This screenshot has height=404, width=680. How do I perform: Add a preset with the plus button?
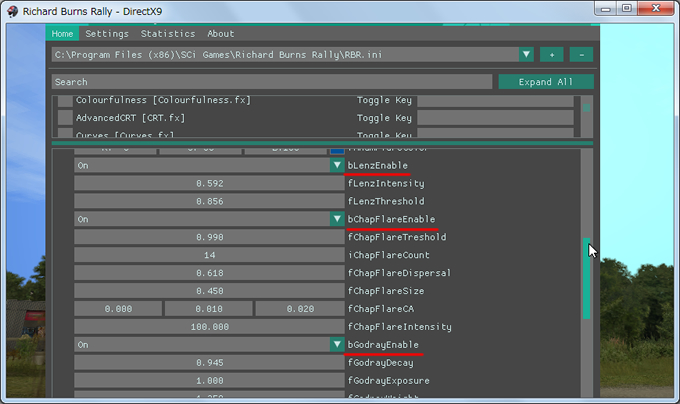point(552,55)
